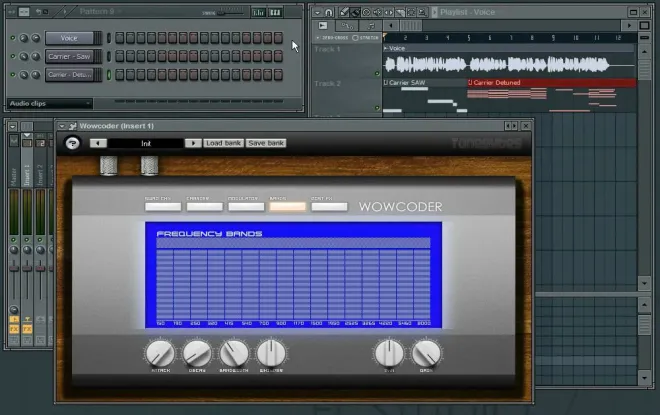This screenshot has width=660, height=415.
Task: Click Load bank in Wowcoder
Action: pos(224,143)
